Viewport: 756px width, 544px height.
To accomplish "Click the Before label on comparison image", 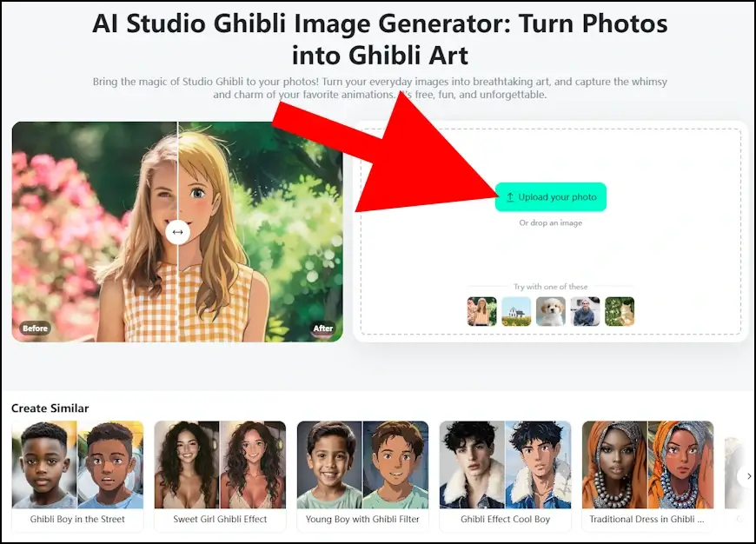I will 36,328.
